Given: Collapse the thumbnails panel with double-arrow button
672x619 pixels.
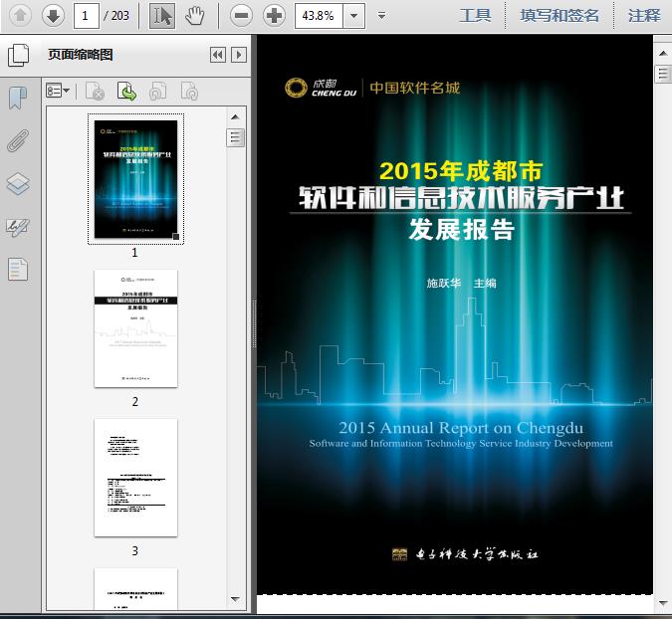Looking at the screenshot, I should [x=218, y=55].
